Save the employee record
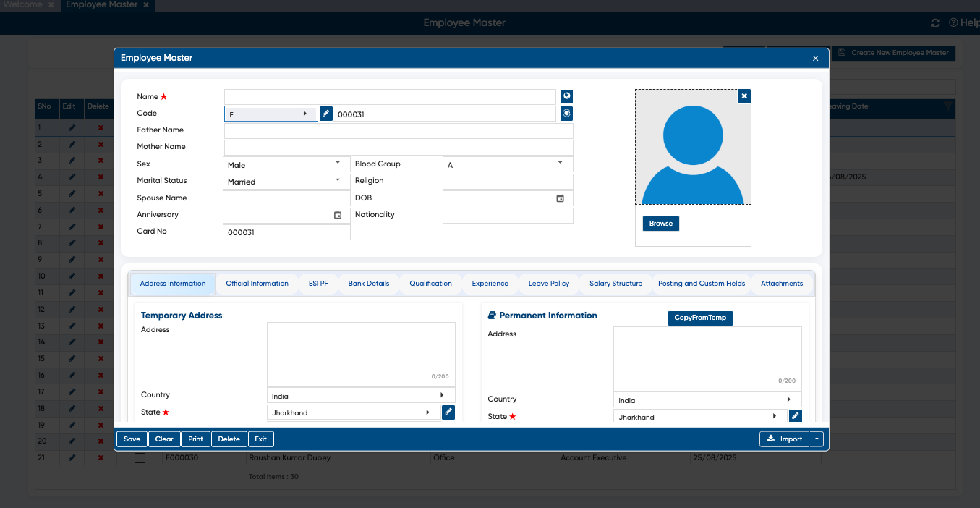 click(x=132, y=439)
